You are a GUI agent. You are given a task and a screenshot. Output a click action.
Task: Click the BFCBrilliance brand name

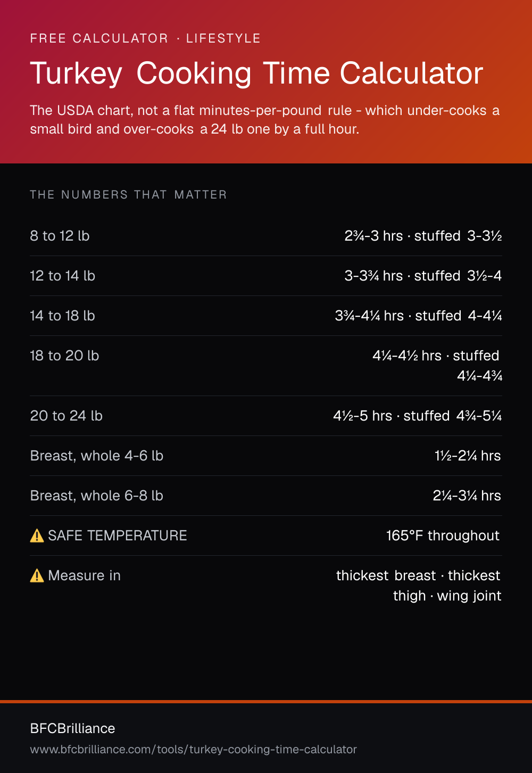pyautogui.click(x=72, y=728)
